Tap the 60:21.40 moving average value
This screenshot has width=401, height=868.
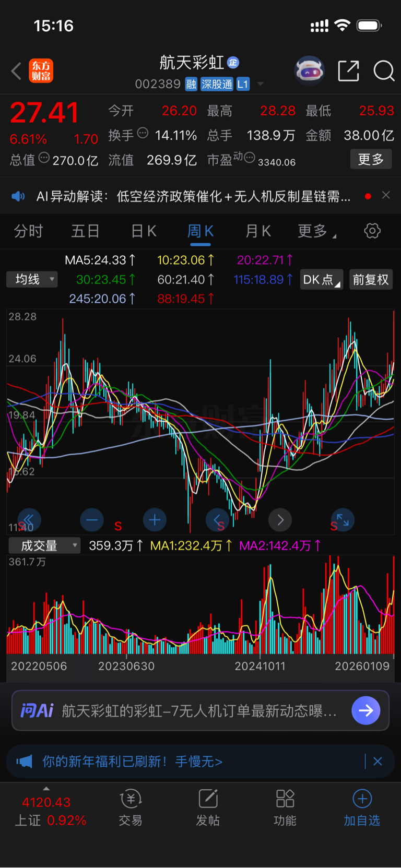(x=186, y=280)
